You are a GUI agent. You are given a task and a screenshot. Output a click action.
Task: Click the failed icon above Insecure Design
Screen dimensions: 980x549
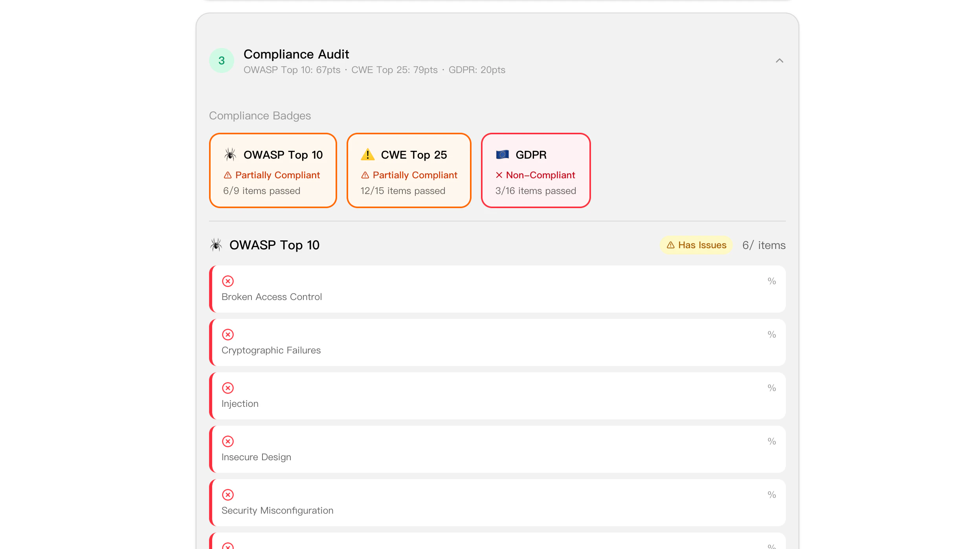pos(228,441)
